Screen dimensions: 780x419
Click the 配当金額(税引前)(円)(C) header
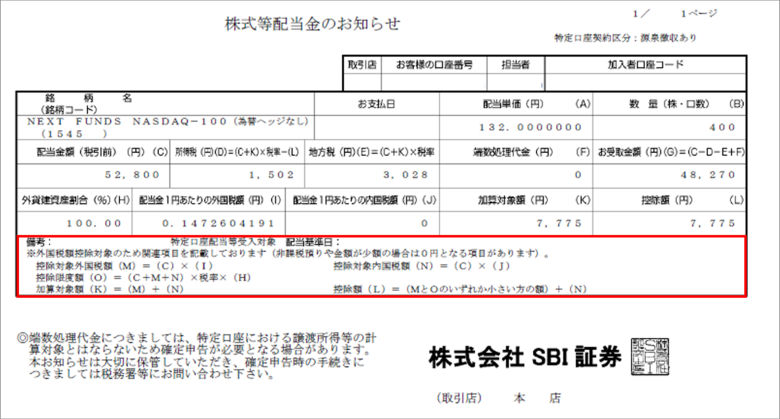tap(93, 152)
